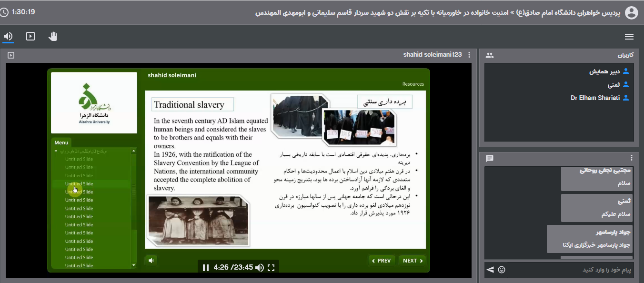Click the users panel icon
This screenshot has height=283, width=644.
coord(489,55)
